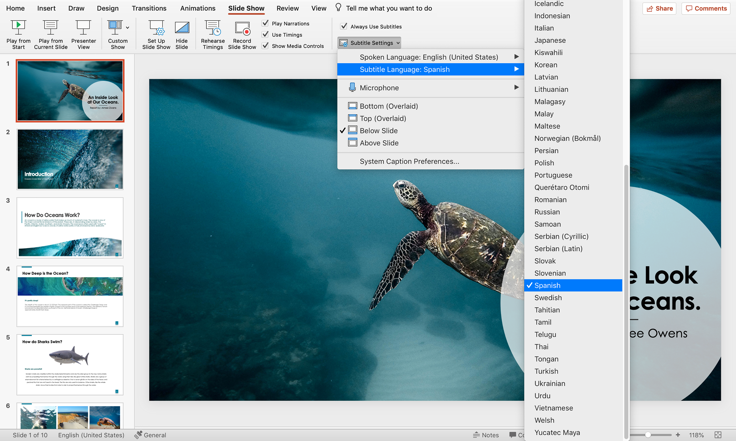
Task: Select slide 3 How Do Oceans Work thumbnail
Action: (x=70, y=228)
